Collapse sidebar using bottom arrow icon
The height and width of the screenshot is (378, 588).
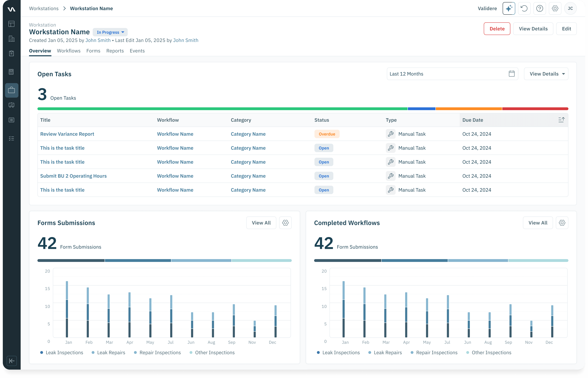tap(12, 361)
